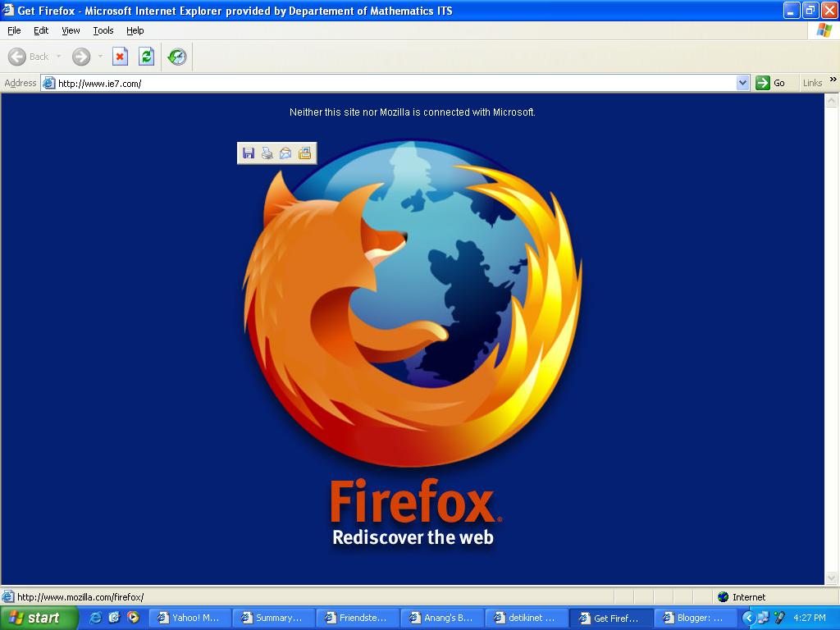Click the 'Rediscover the web' tagline
The width and height of the screenshot is (840, 630).
(x=413, y=536)
